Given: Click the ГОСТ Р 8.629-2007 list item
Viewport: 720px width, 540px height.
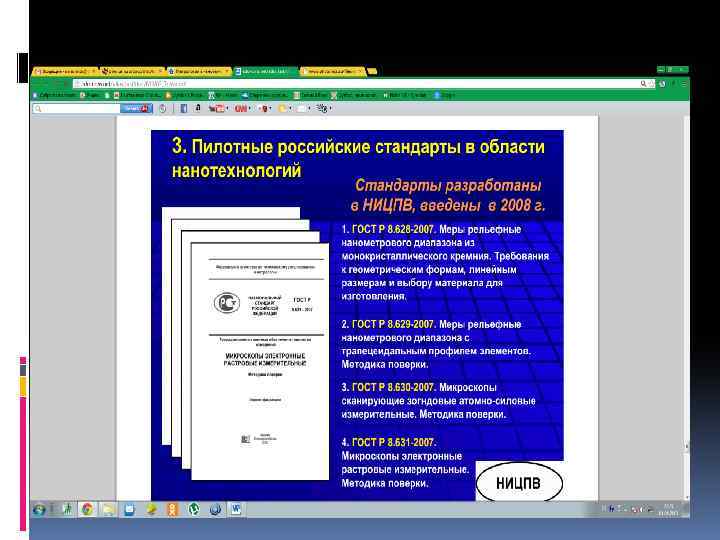Looking at the screenshot, I should click(435, 344).
